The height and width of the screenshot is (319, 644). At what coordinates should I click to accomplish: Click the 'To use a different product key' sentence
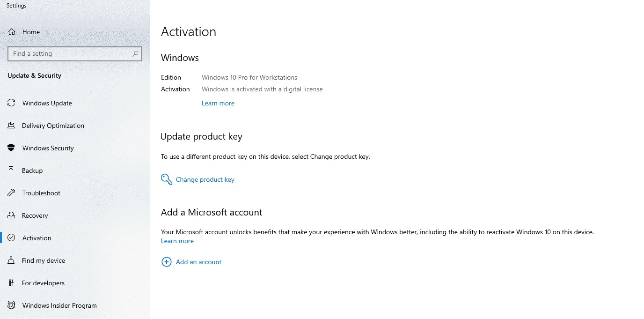(x=265, y=157)
